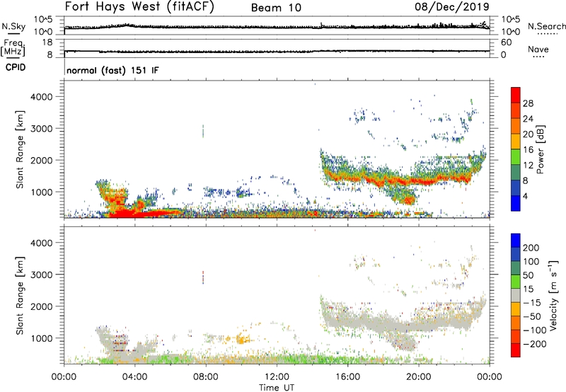The height and width of the screenshot is (392, 566).
Task: Click the 'N.Search' legend label
Action: click(x=546, y=26)
